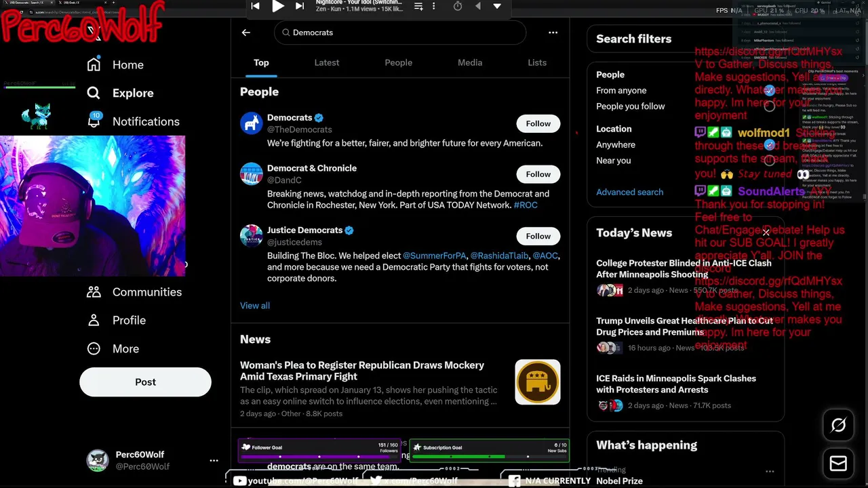Viewport: 868px width, 488px height.
Task: Open the Nobel Prize trending topic
Action: pos(619,481)
